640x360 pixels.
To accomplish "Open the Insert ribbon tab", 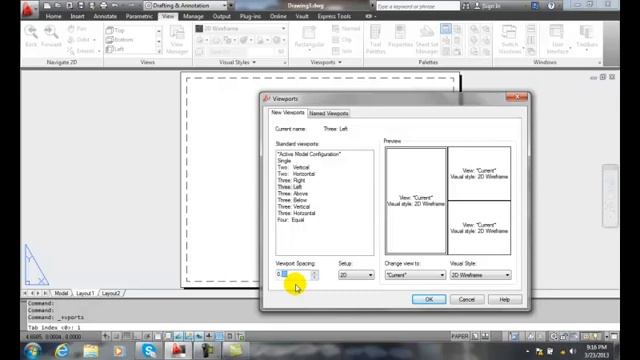I will click(77, 16).
